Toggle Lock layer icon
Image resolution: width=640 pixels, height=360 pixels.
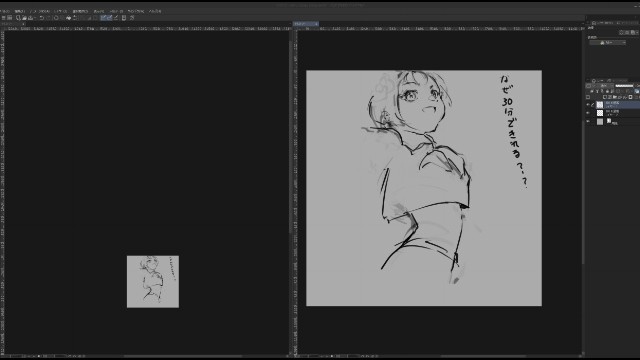[x=607, y=91]
